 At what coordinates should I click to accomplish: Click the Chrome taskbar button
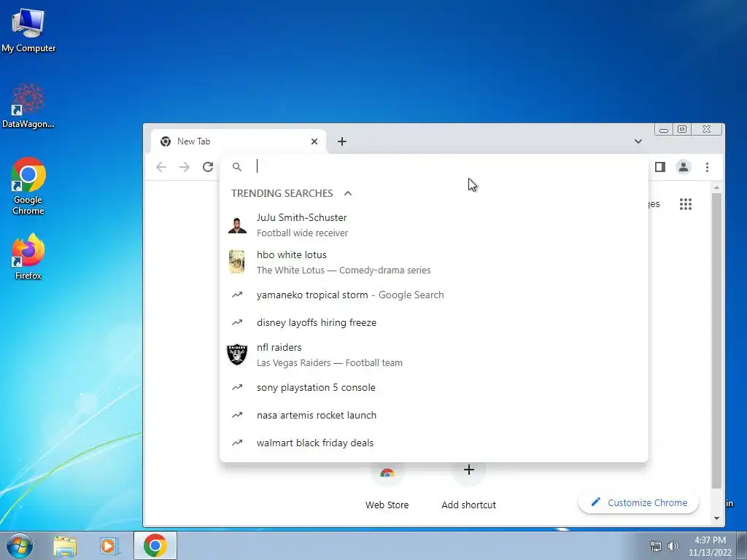(x=155, y=545)
